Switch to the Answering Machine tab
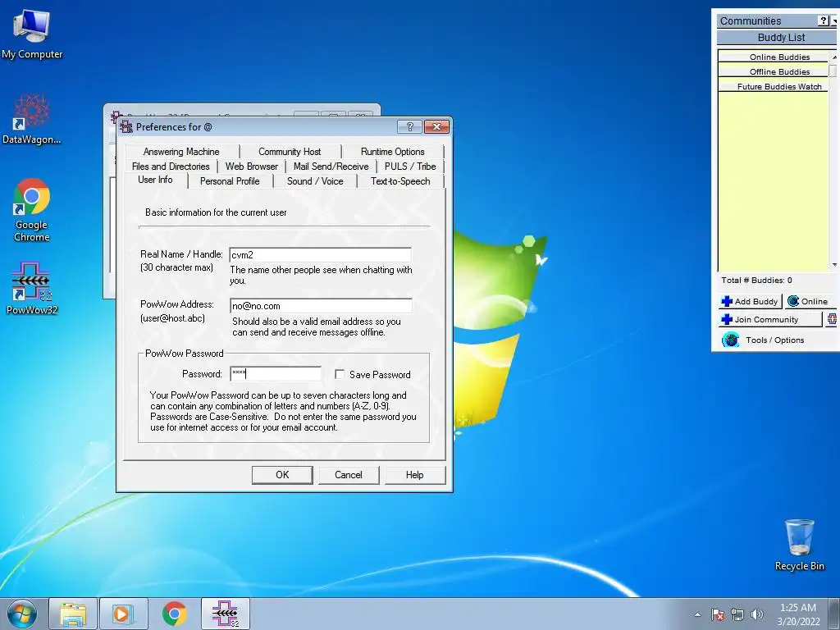Viewport: 840px width, 630px height. [x=181, y=152]
